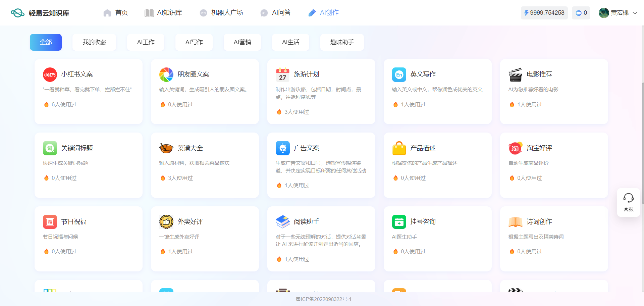Click the 挂号咨询 green calendar icon
Viewport: 644px width, 306px height.
click(399, 221)
